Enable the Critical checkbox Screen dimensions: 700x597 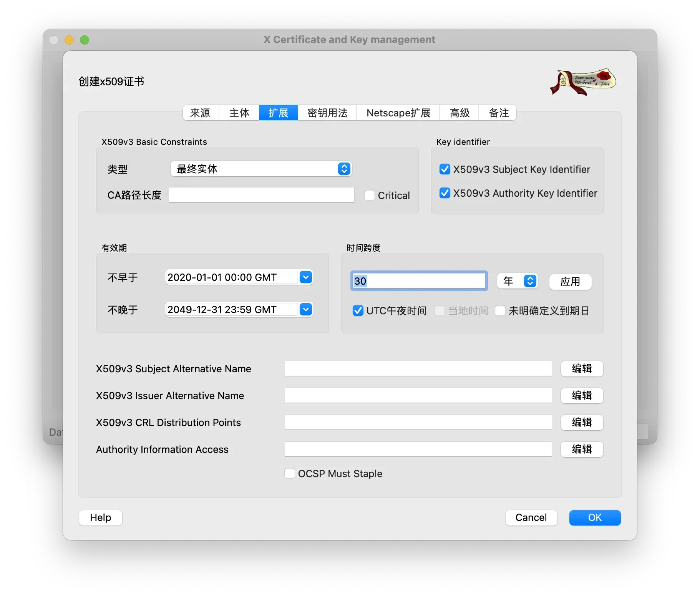pos(370,196)
